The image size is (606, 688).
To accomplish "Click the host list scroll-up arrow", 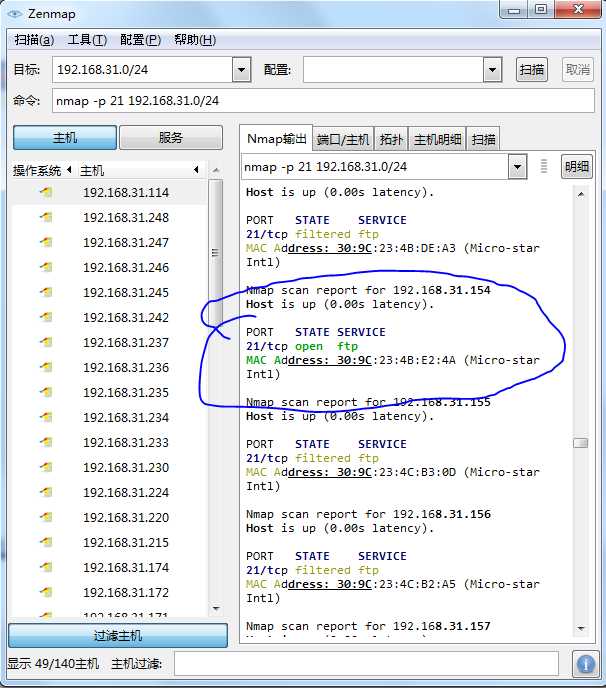I will coord(215,170).
